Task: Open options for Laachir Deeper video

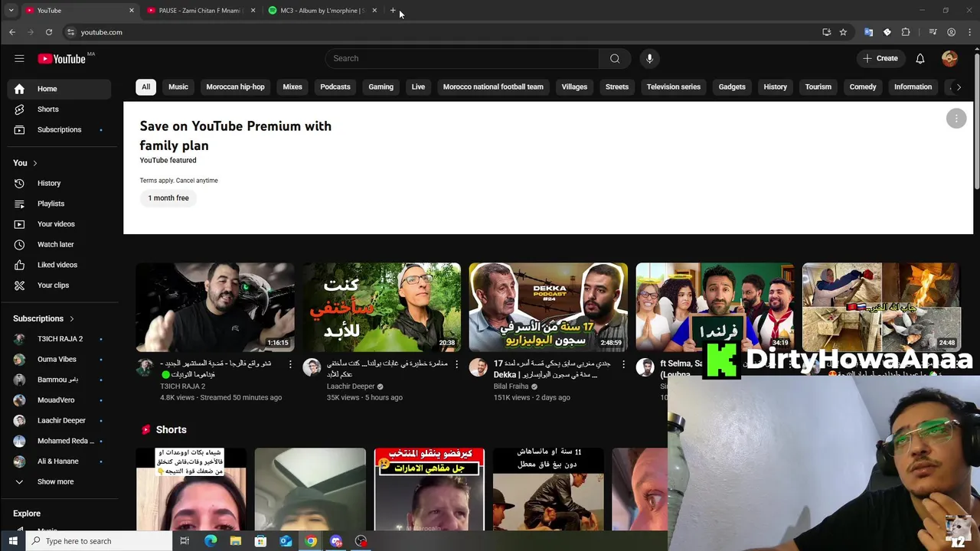Action: coord(457,365)
